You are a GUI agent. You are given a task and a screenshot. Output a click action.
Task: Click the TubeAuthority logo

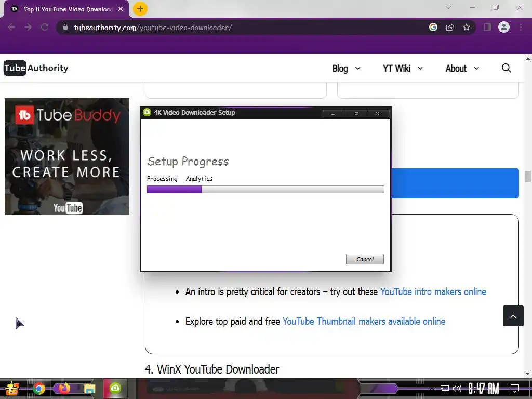pos(36,68)
